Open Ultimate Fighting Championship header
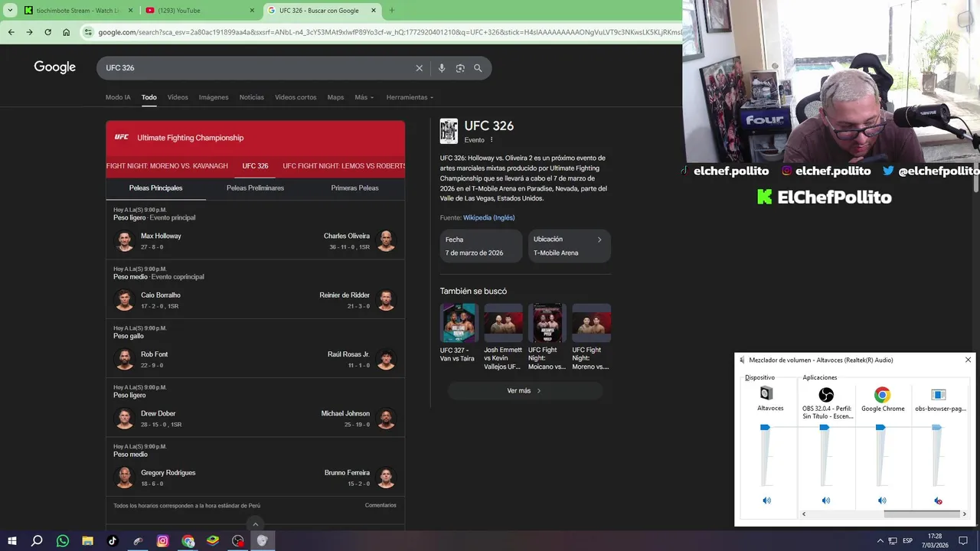Screen dimensions: 980x551 [x=255, y=138]
